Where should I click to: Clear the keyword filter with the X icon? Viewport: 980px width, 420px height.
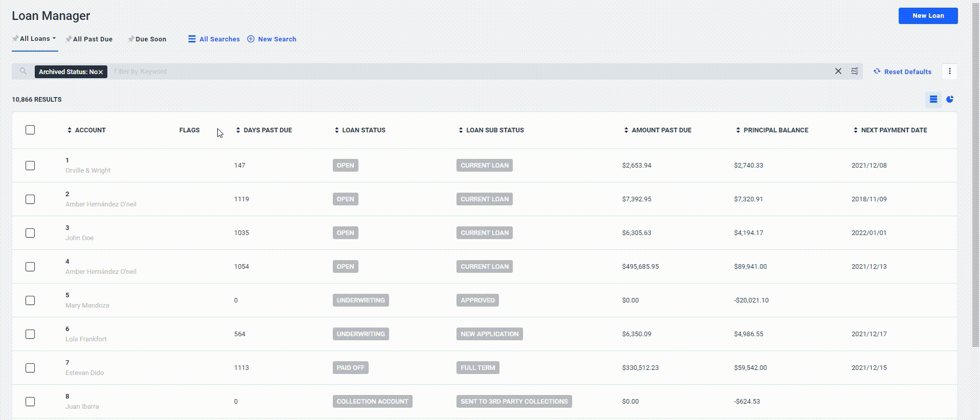coord(838,71)
